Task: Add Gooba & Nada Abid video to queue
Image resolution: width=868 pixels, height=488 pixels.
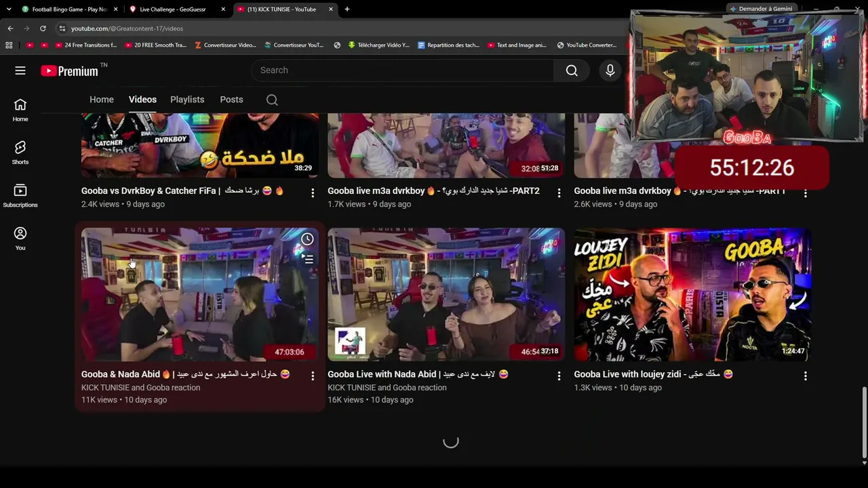Action: 307,260
